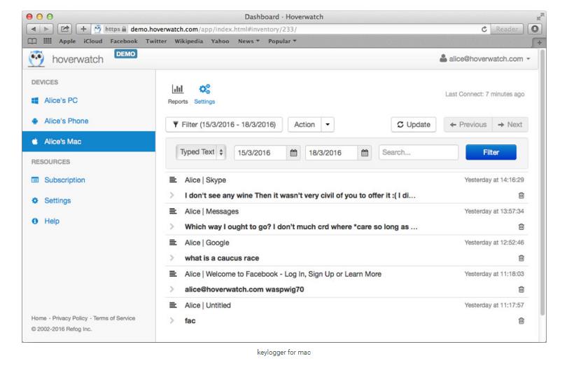The width and height of the screenshot is (588, 368).
Task: Expand the 'fac' entry row
Action: click(x=171, y=321)
